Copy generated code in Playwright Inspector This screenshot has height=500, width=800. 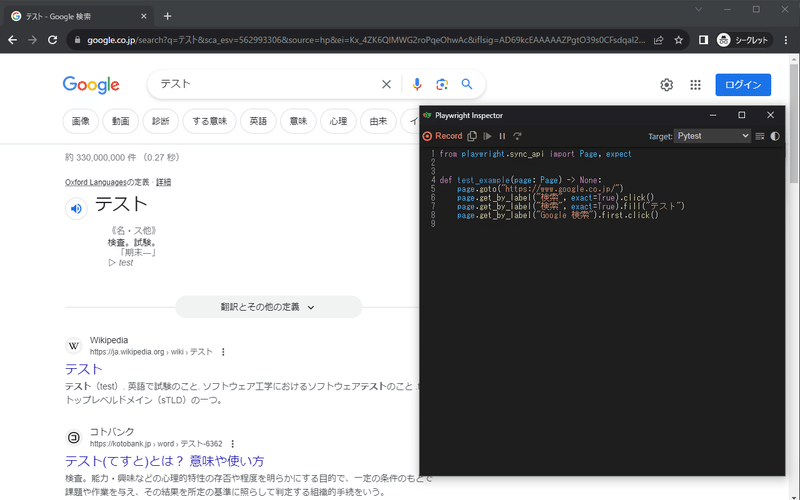[x=472, y=136]
